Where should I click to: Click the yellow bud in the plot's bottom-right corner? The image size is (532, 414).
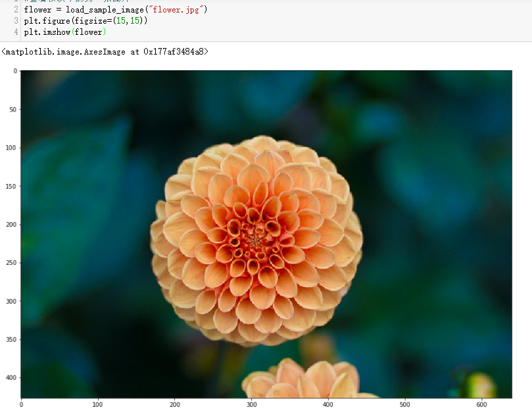point(480,386)
